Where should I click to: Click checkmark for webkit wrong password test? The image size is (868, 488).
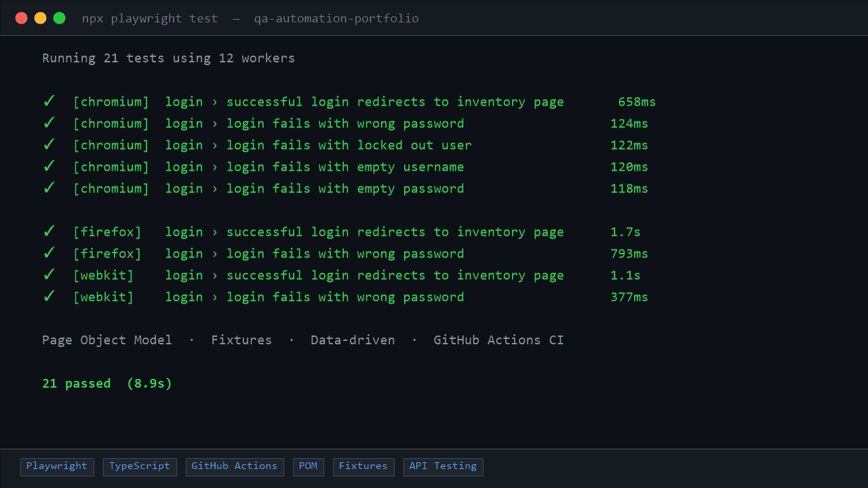tap(49, 297)
